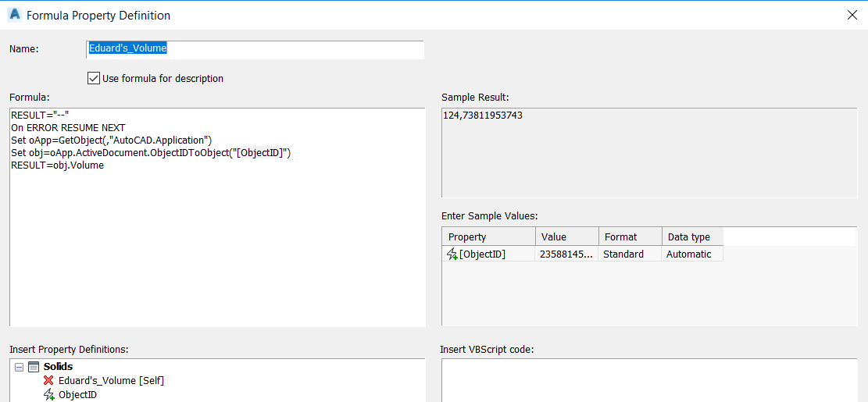Select Eduard's_Volume [Self] in property tree
Screen dimensions: 868x402
pos(111,380)
